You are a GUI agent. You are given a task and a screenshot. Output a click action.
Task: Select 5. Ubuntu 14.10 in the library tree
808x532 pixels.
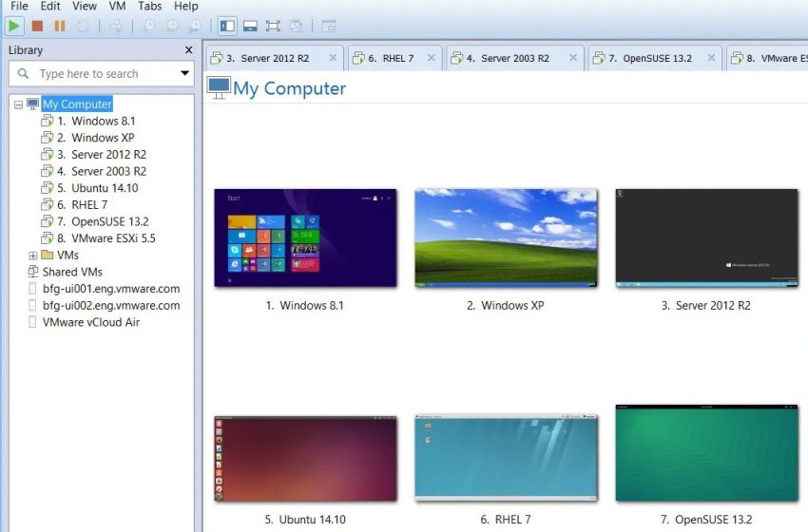98,188
